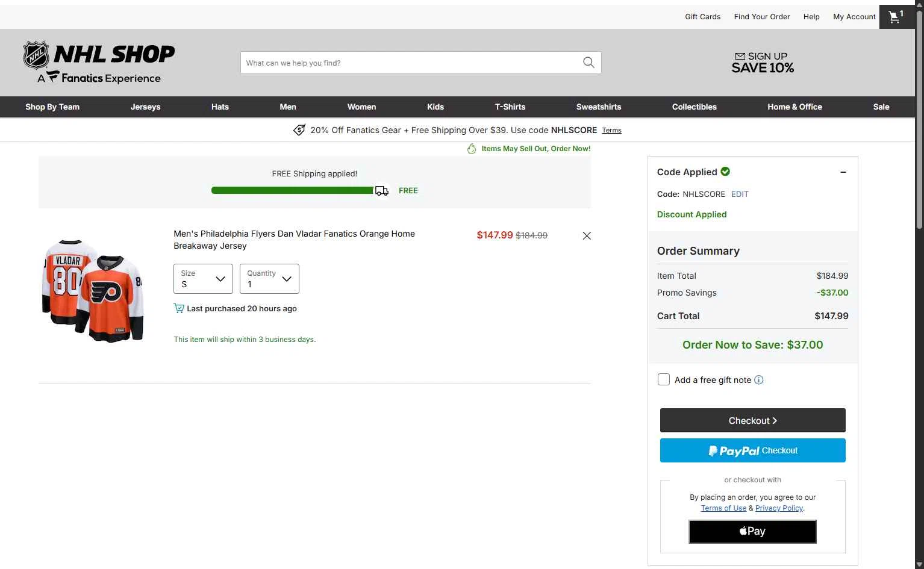
Task: Click the Code Applied green checkmark
Action: click(725, 172)
